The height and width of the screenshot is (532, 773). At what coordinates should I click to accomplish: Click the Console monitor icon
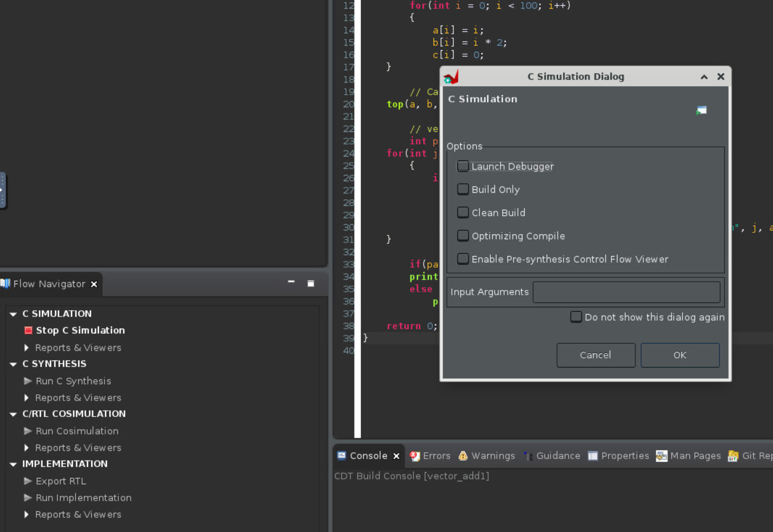pos(342,455)
